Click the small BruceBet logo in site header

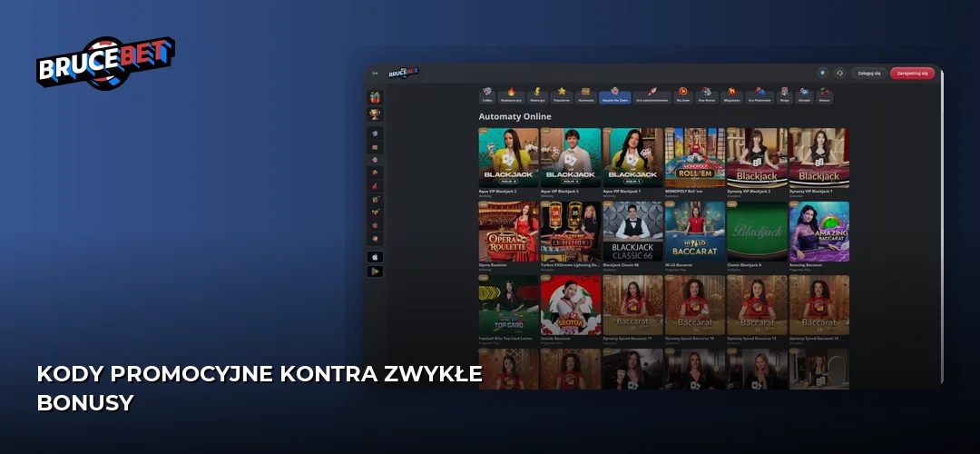(403, 74)
